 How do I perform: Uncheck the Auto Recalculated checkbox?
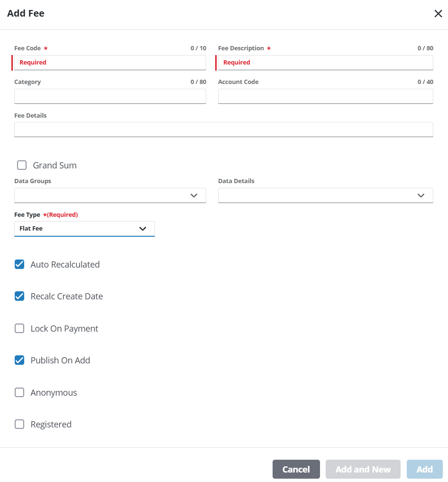[x=19, y=265]
